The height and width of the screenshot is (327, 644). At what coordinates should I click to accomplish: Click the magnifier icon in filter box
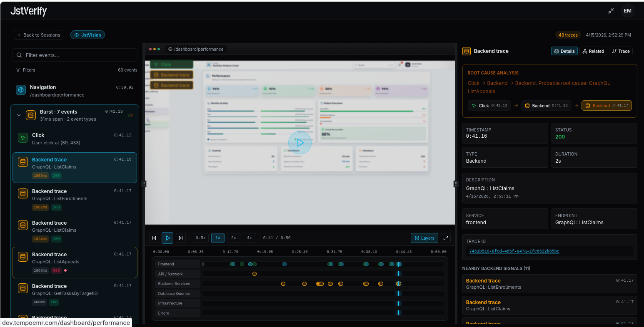point(19,55)
